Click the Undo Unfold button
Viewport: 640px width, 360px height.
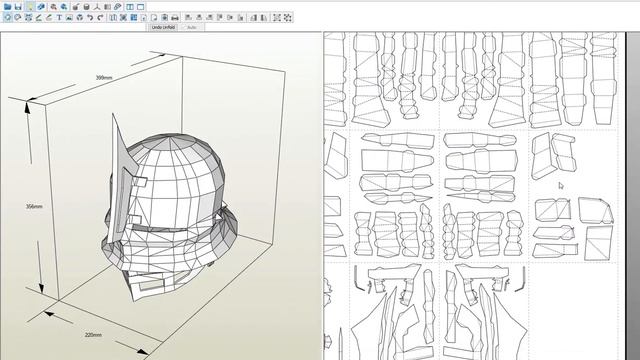[163, 27]
